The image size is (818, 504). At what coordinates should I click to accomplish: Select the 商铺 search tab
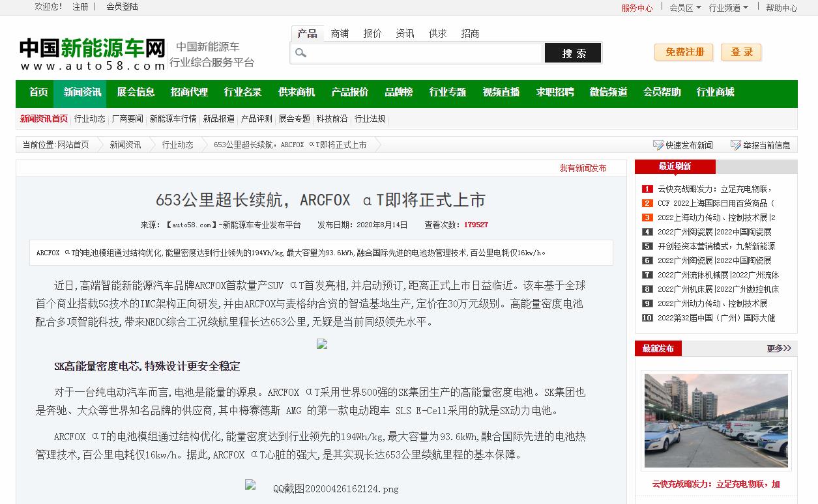[340, 33]
